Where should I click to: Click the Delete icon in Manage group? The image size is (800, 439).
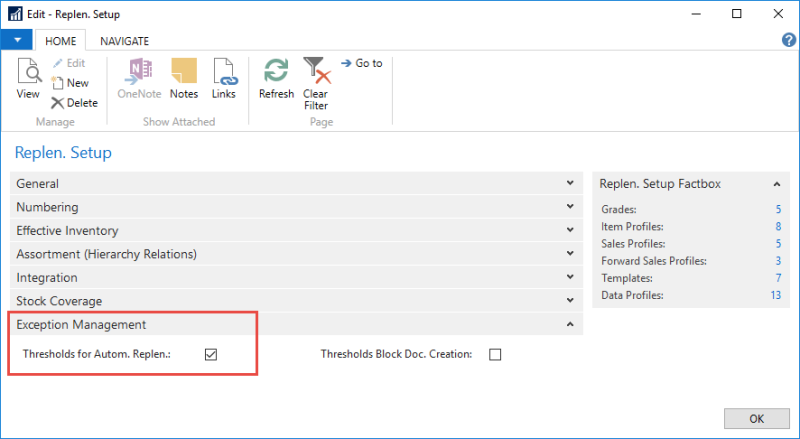58,103
